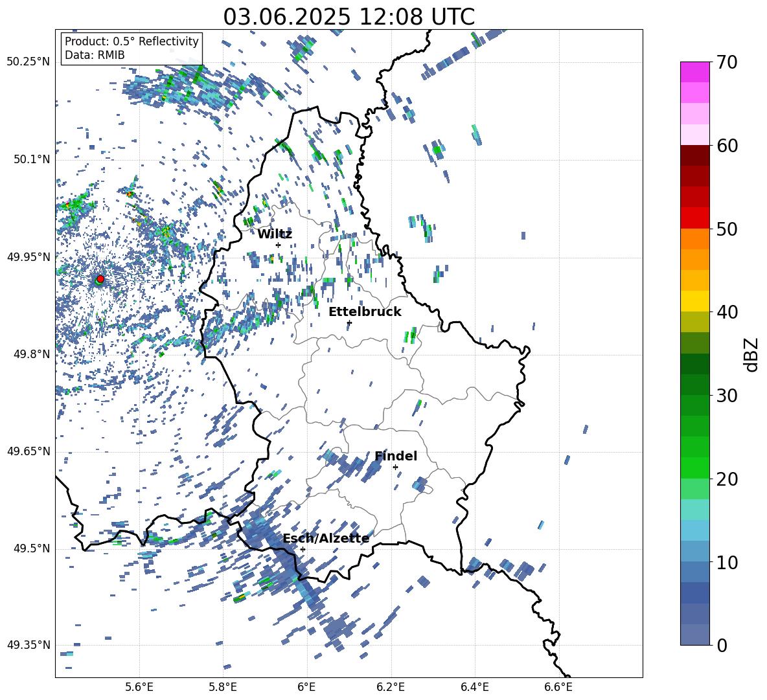
Task: Click the Esch/Alzette city label
Action: pyautogui.click(x=326, y=539)
